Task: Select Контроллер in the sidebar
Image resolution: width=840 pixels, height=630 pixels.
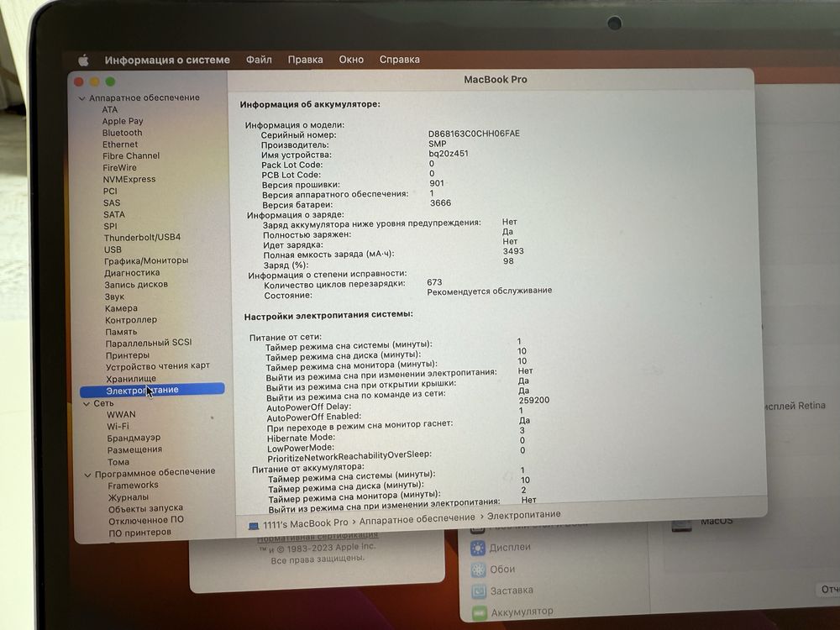Action: 131,320
